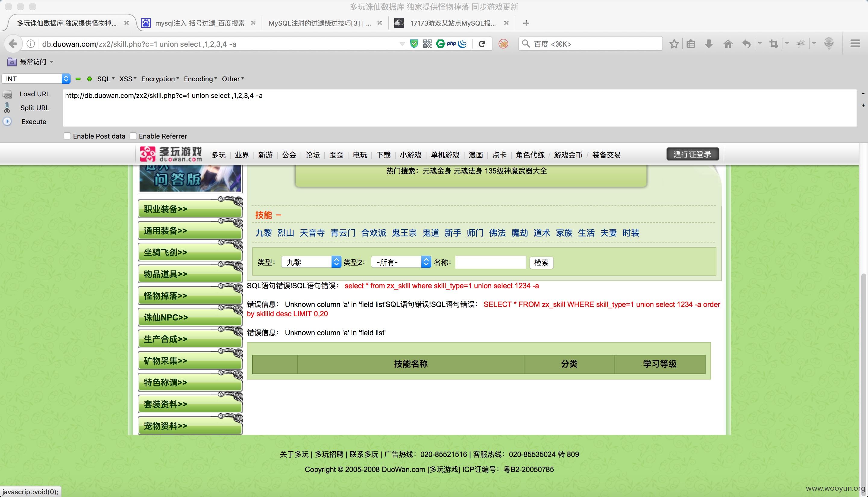Open the SQL dropdown menu
The width and height of the screenshot is (868, 497).
click(x=106, y=79)
